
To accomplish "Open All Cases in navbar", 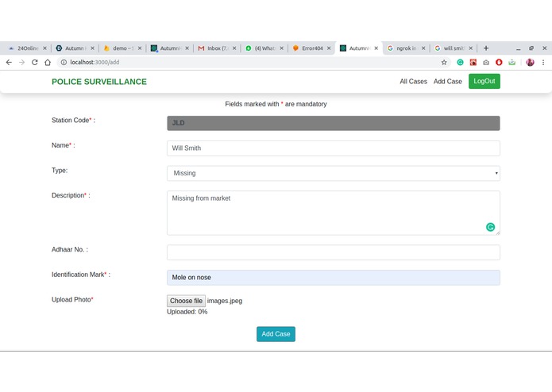I will click(413, 82).
